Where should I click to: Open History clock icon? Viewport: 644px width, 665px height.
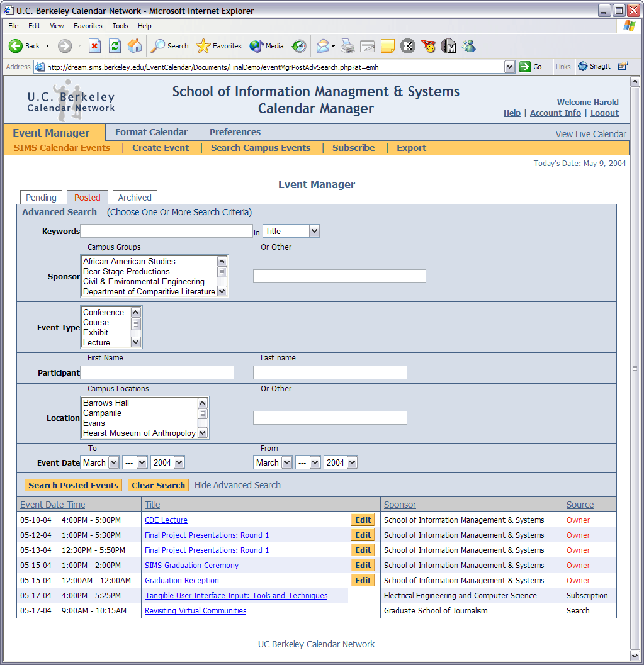point(299,46)
